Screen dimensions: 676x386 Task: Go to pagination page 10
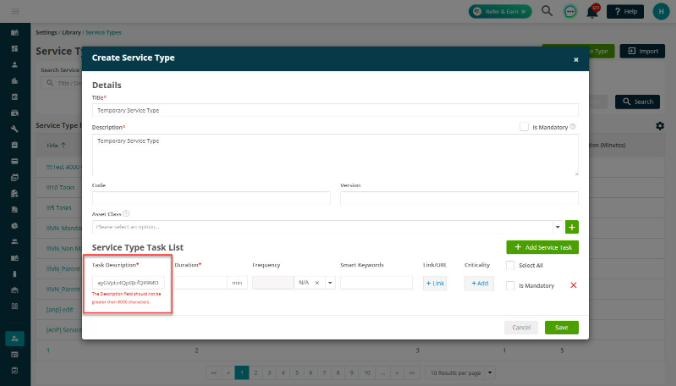(x=367, y=373)
